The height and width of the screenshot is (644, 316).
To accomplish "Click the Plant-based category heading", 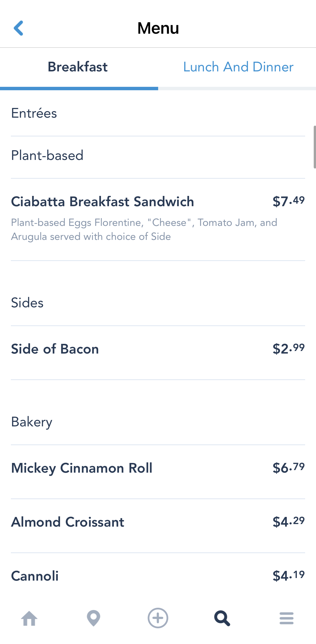I will 47,156.
